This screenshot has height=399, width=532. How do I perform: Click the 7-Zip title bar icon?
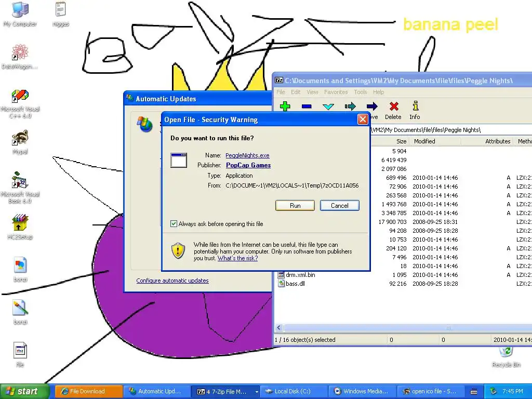tap(279, 81)
